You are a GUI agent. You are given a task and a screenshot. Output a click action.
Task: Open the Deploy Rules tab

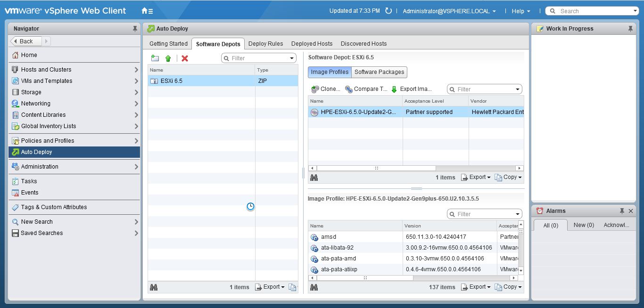click(x=265, y=44)
